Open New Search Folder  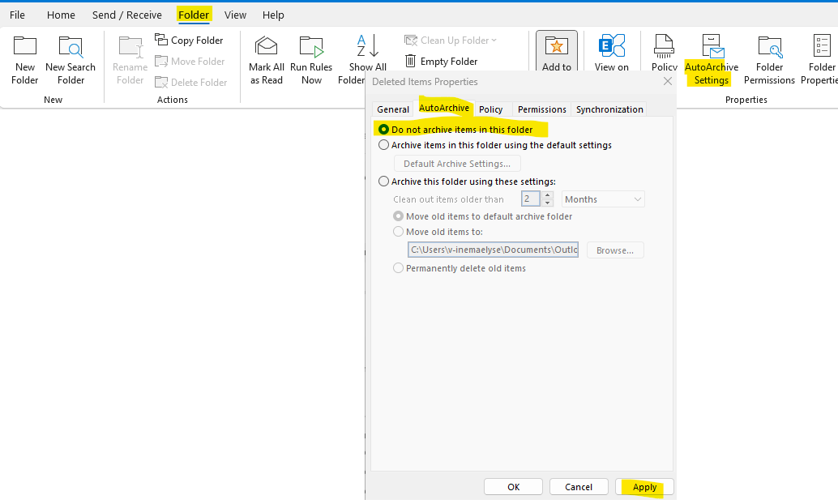click(71, 60)
